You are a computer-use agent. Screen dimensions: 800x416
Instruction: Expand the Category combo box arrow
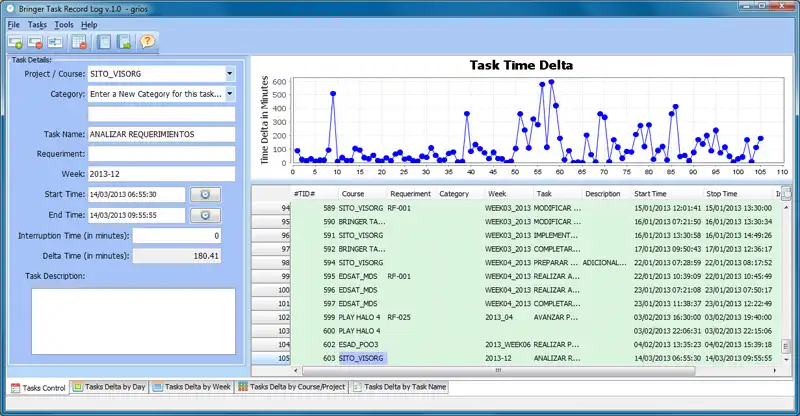(230, 94)
